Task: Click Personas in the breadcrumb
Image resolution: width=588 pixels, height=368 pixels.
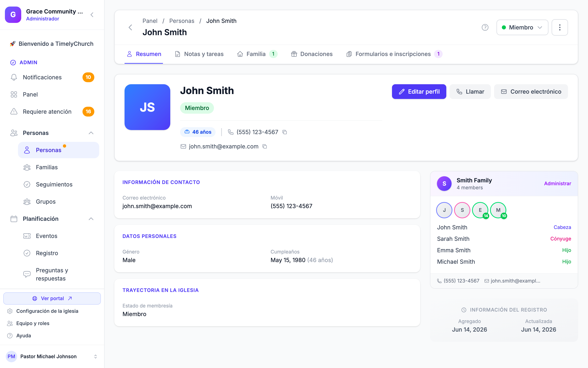Action: tap(182, 21)
